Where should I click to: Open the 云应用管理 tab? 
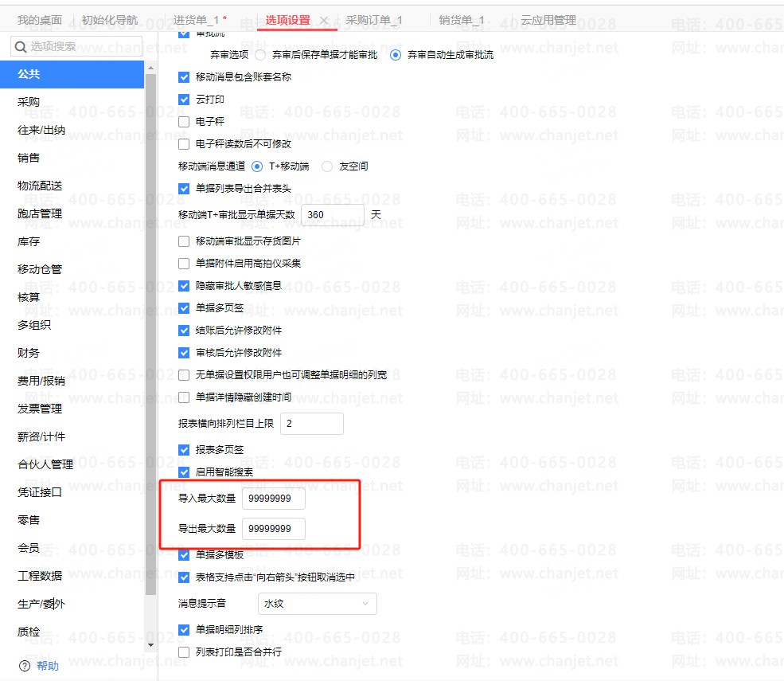tap(548, 20)
